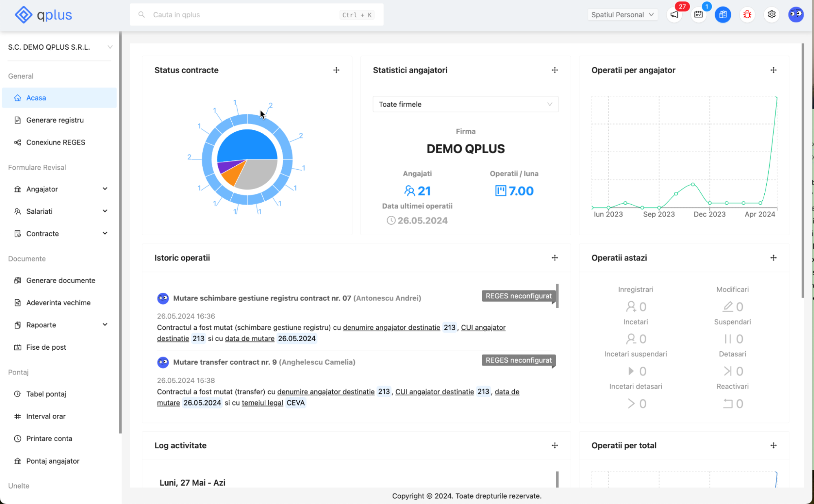Open Generare registru menu item
The height and width of the screenshot is (504, 814).
(x=59, y=120)
